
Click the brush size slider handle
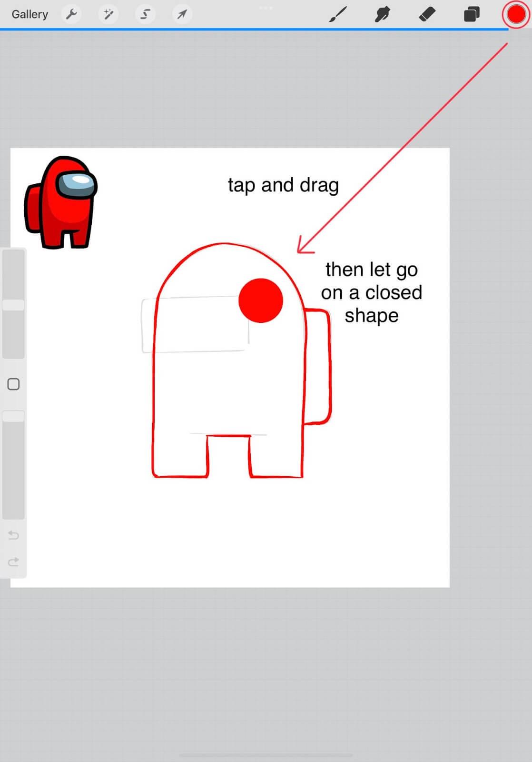[x=13, y=305]
